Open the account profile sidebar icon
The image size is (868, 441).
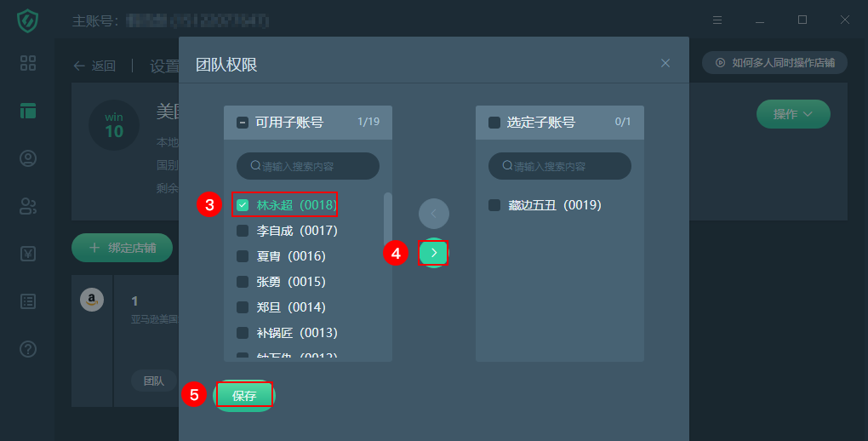coord(28,158)
